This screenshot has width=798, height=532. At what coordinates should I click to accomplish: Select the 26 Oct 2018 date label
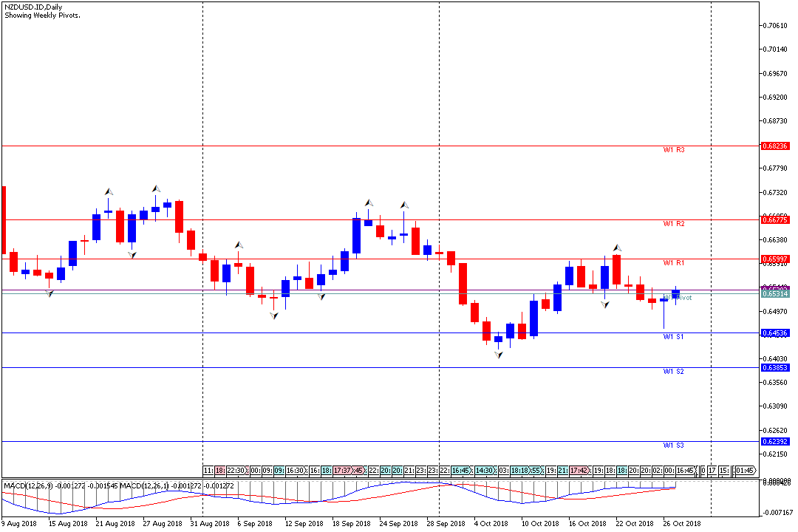point(683,522)
